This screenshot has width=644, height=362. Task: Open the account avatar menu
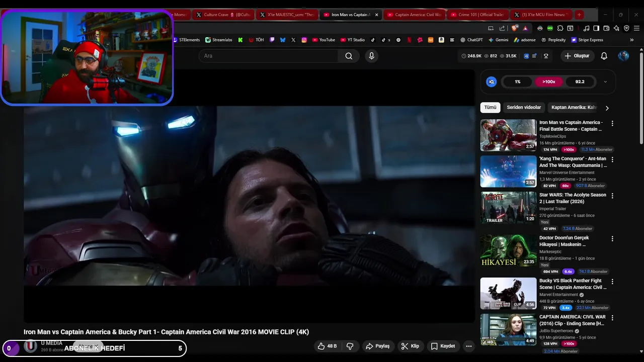[x=623, y=56]
